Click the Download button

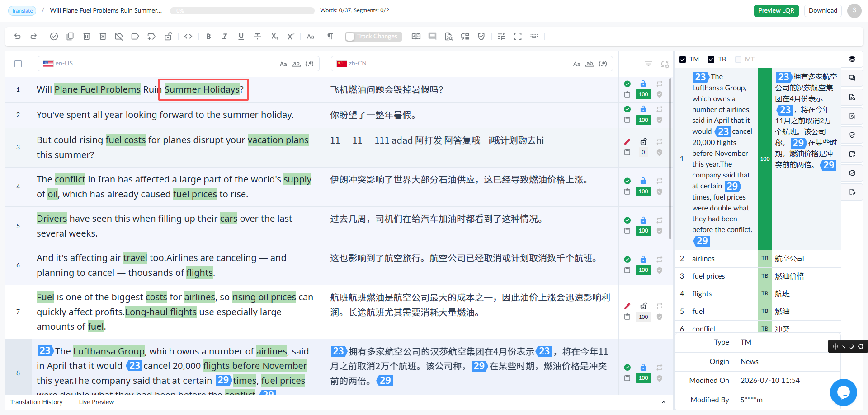[x=823, y=11]
